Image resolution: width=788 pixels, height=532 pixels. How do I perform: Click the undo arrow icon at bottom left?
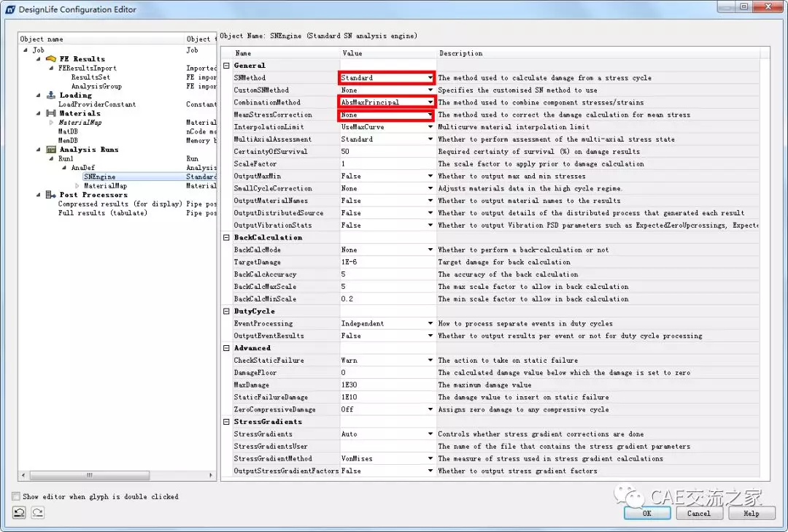19,512
